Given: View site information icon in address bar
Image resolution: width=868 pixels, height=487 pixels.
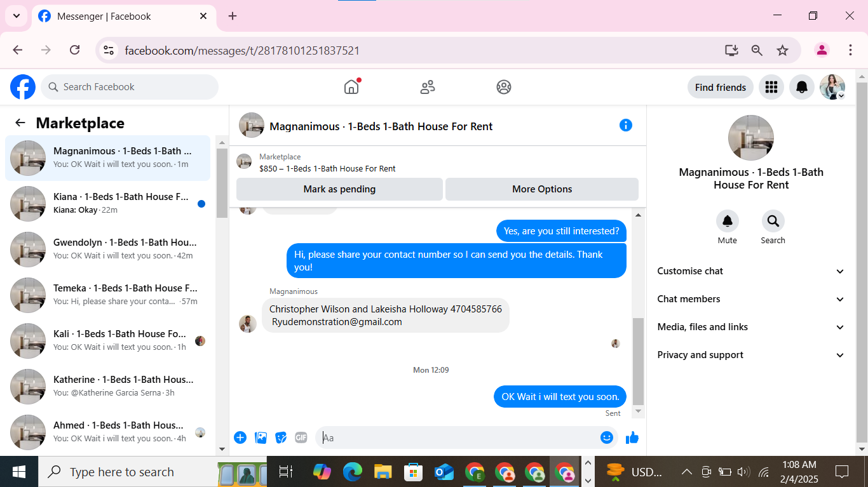Looking at the screenshot, I should (x=109, y=50).
